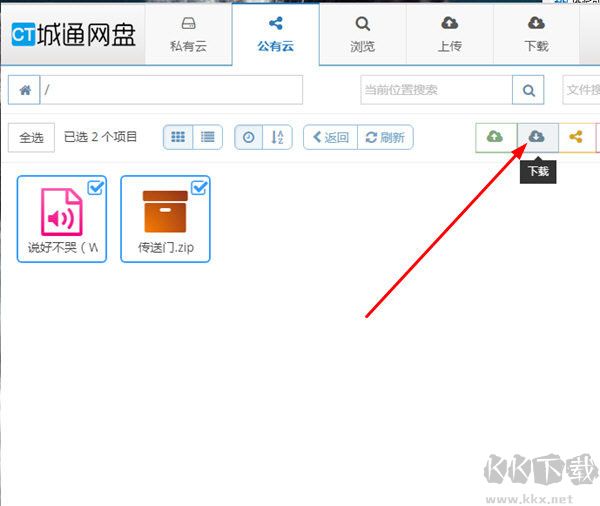Open the 上传 tab
The image size is (600, 506).
pos(449,34)
